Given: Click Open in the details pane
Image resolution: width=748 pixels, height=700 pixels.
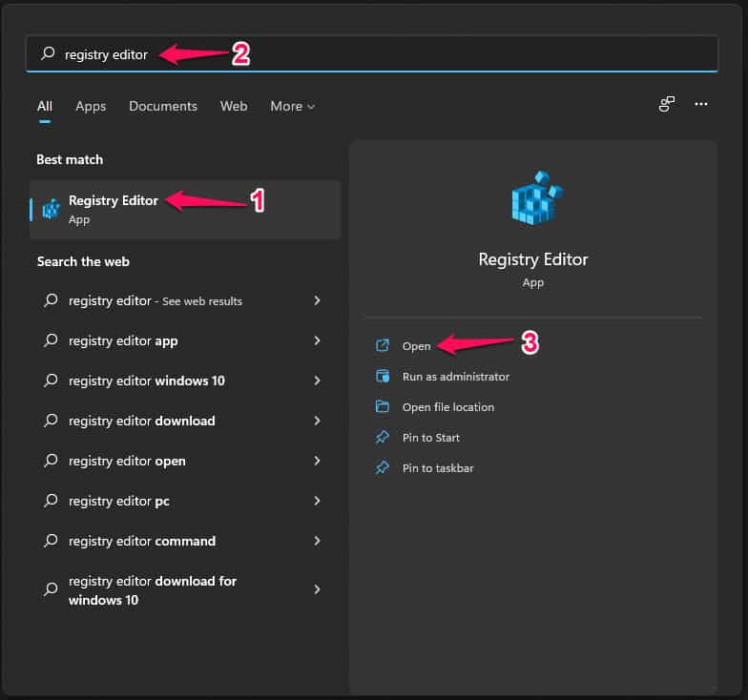Looking at the screenshot, I should [x=416, y=346].
